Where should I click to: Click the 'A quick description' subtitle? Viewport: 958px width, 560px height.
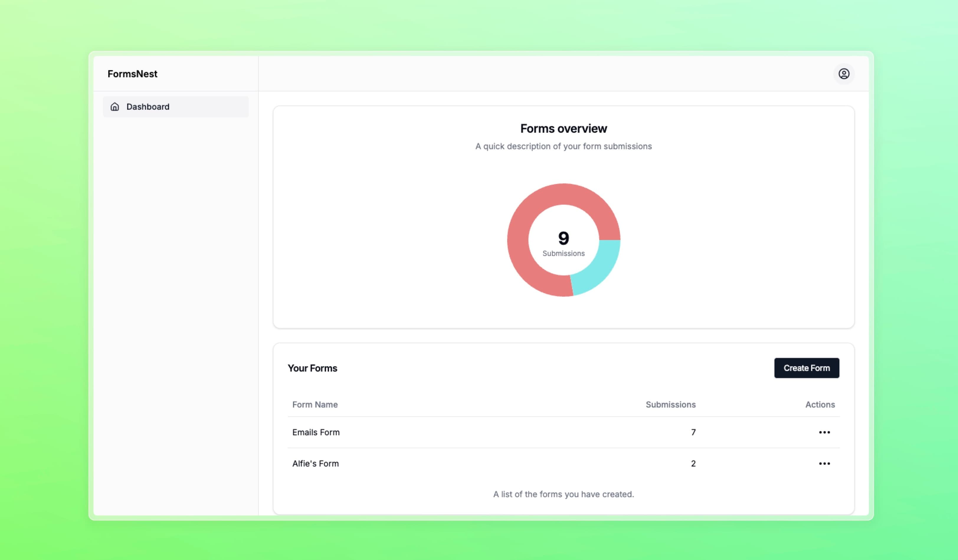point(564,146)
